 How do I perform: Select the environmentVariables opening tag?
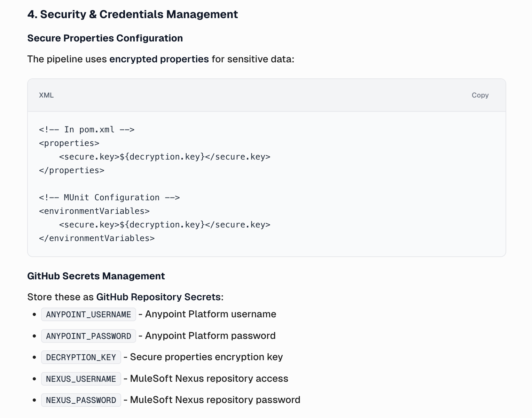tap(94, 211)
